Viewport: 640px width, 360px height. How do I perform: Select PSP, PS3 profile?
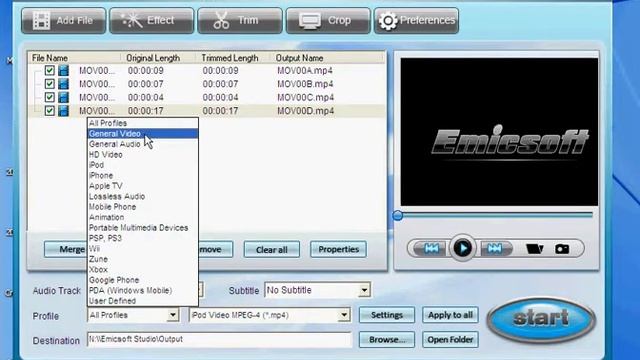point(143,238)
